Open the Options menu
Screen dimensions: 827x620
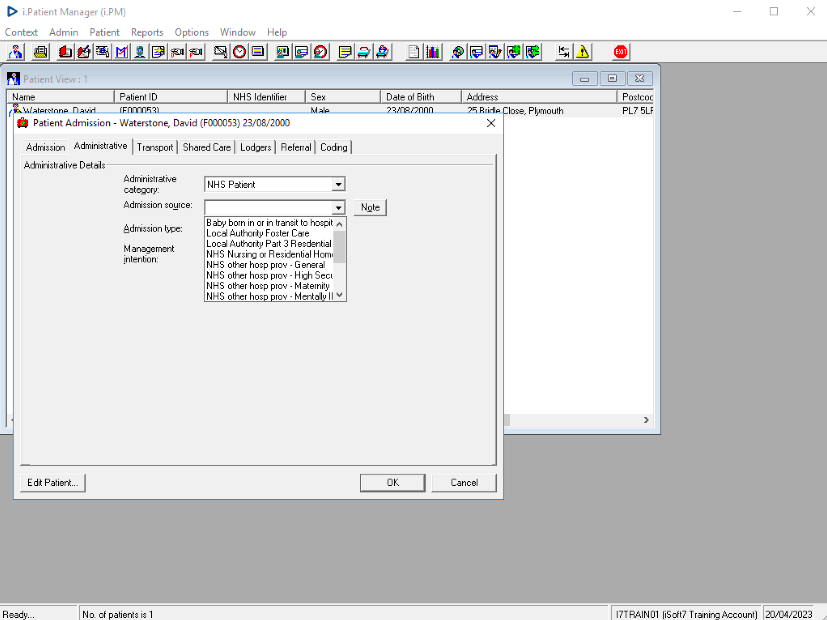[191, 32]
